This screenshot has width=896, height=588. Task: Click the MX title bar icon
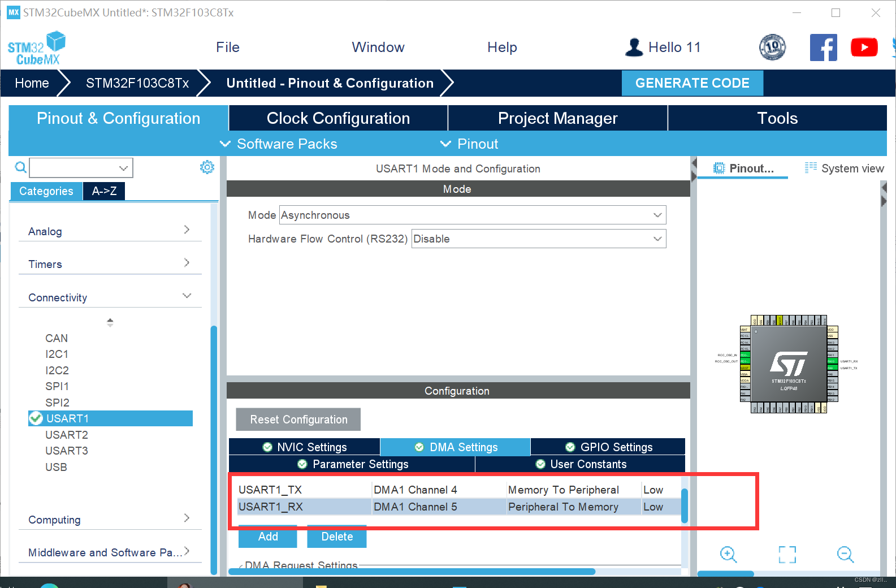[14, 12]
